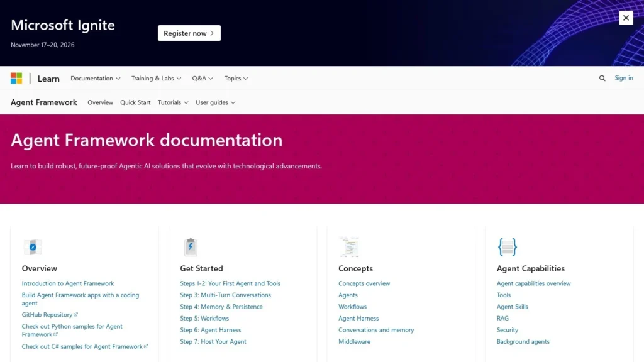Click Register now button
The width and height of the screenshot is (644, 362).
pos(189,33)
